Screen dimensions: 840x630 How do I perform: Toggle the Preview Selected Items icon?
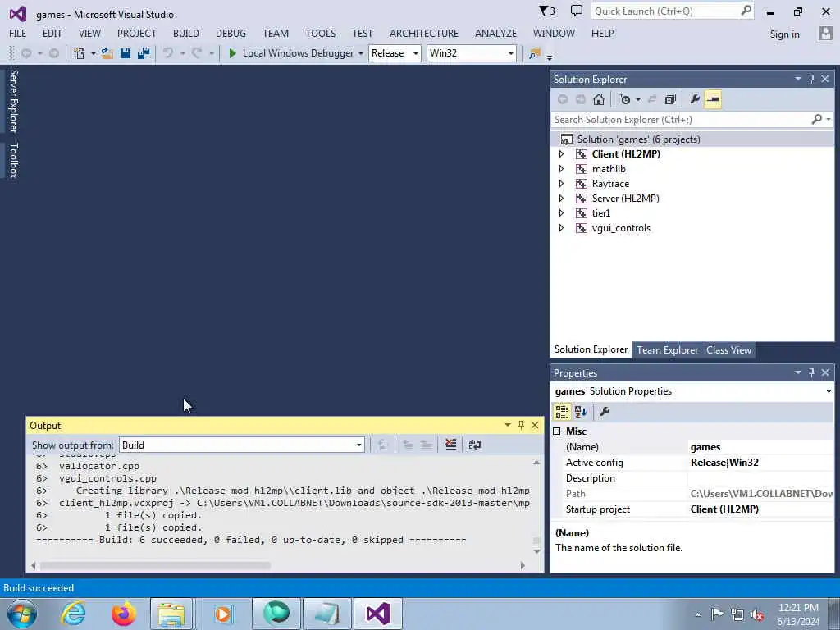[713, 99]
